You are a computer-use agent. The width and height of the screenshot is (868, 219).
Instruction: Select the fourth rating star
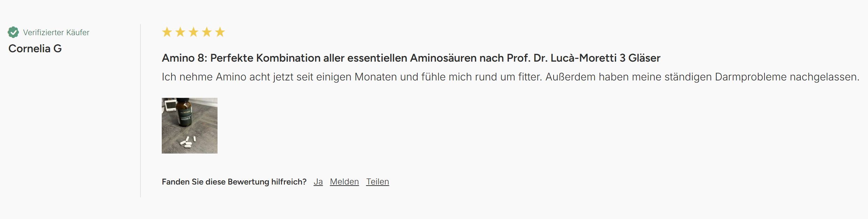(207, 32)
